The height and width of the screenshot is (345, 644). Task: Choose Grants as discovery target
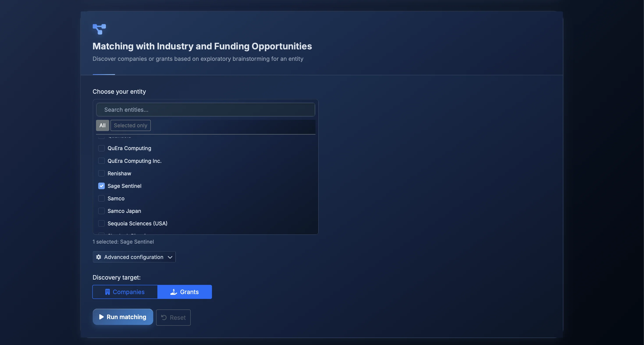[x=185, y=292]
